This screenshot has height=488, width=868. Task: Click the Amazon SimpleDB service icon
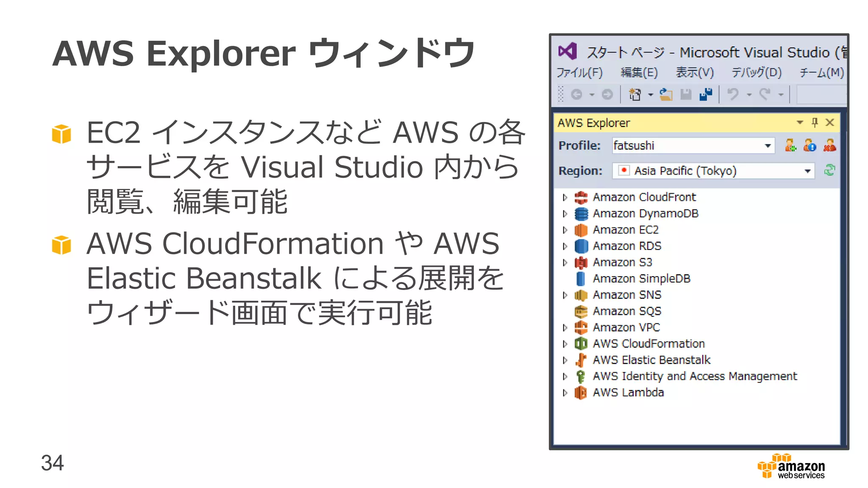(x=581, y=279)
